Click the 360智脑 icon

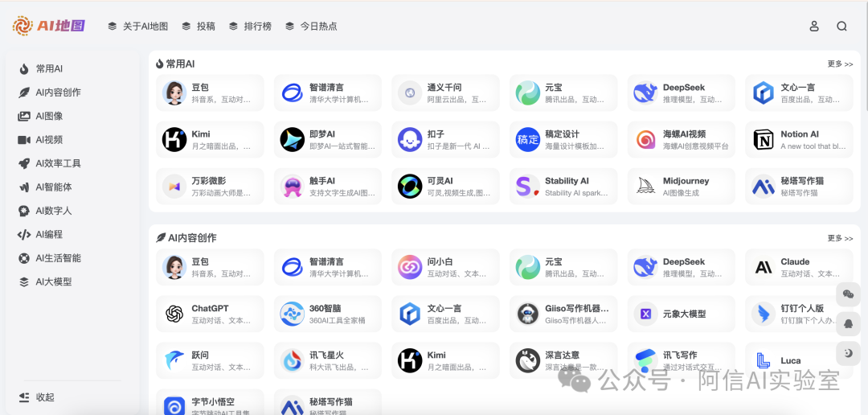292,314
